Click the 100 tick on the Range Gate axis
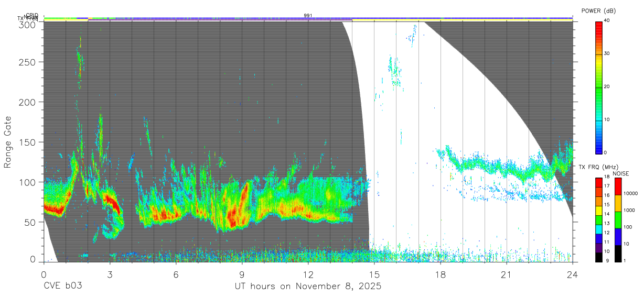The width and height of the screenshot is (644, 297). click(x=28, y=182)
